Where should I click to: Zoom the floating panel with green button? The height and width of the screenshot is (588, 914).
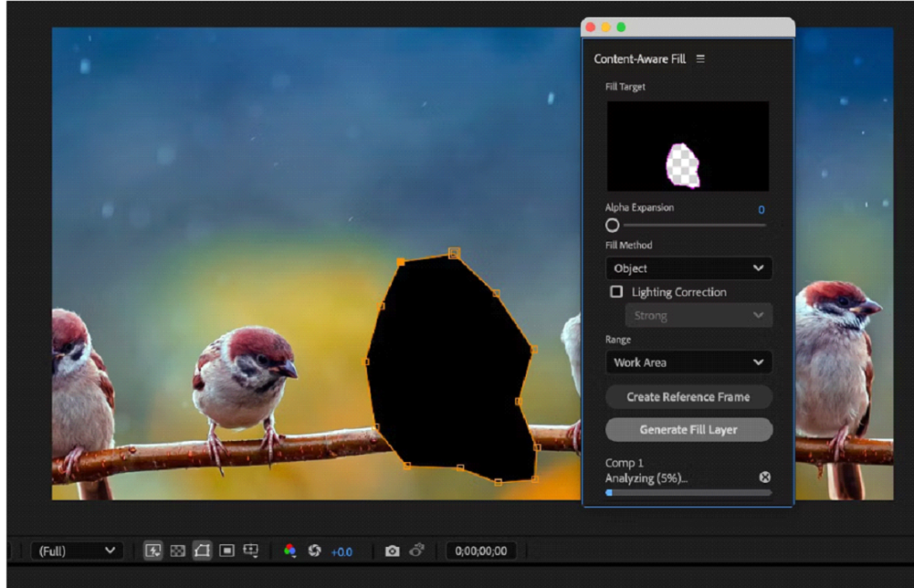click(x=621, y=28)
